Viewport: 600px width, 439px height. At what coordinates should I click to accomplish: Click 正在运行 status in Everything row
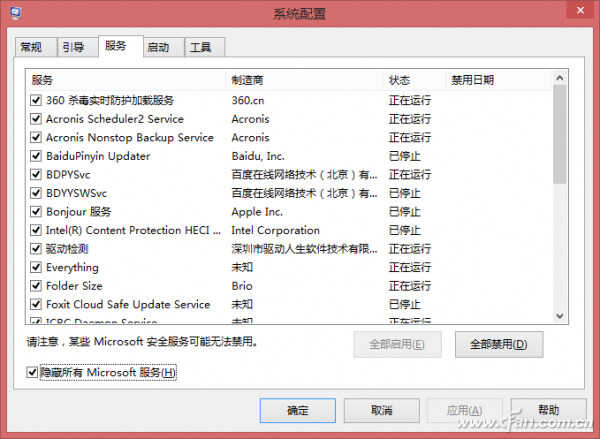410,267
